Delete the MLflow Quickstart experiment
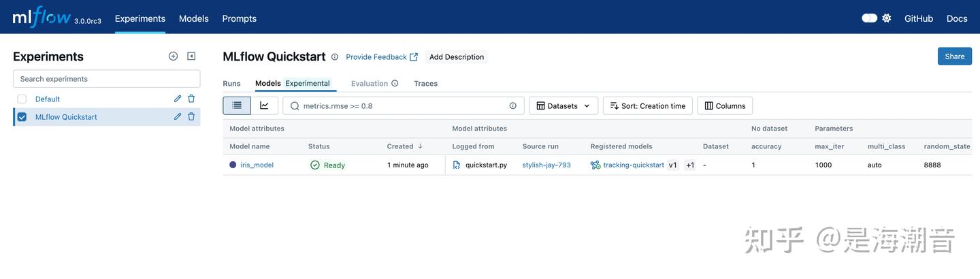Screen dimensions: 980x279 [191, 116]
